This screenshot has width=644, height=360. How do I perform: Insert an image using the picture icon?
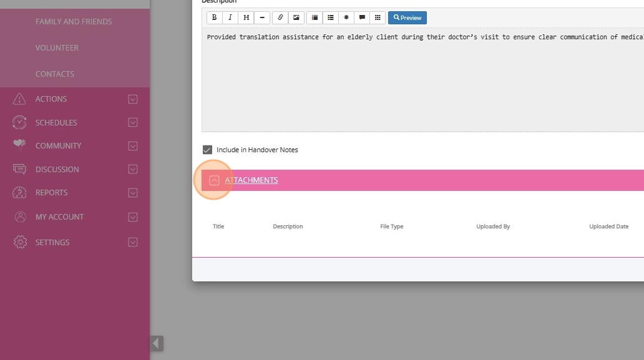(x=296, y=17)
